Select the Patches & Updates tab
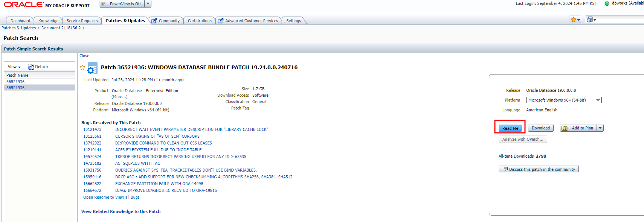644x222 pixels. 125,21
